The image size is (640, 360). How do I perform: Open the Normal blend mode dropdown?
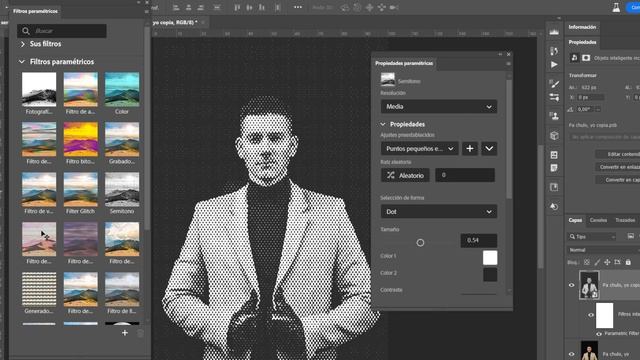click(603, 250)
